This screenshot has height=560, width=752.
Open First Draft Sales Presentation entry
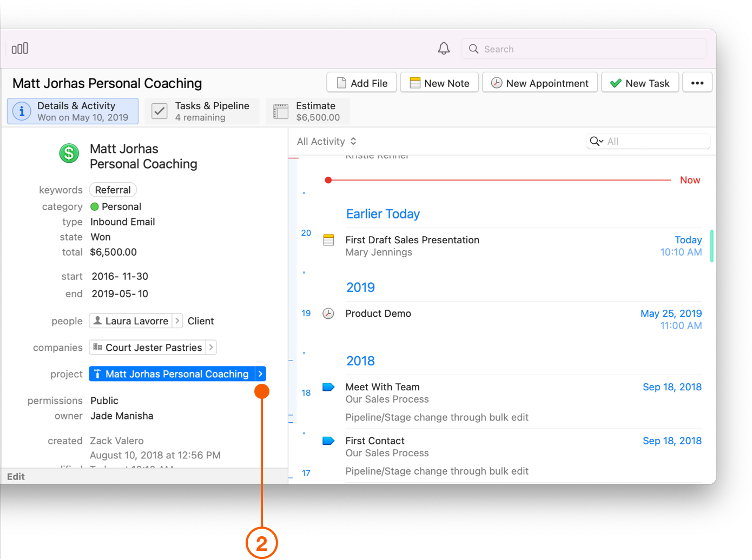(x=412, y=240)
